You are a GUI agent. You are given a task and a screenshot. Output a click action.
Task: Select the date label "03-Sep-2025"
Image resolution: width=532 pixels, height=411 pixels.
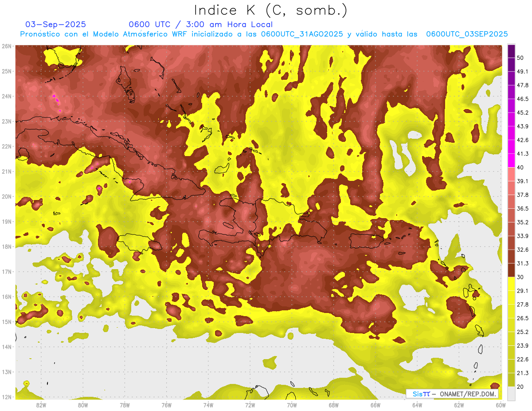[56, 24]
